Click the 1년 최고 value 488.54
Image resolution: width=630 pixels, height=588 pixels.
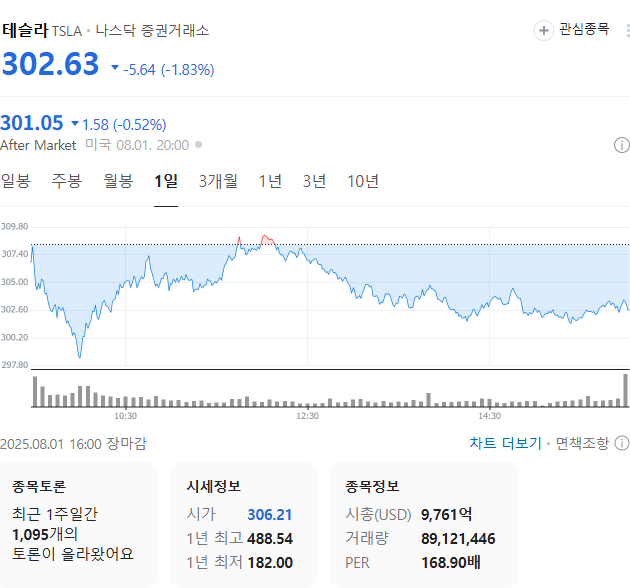tap(270, 539)
